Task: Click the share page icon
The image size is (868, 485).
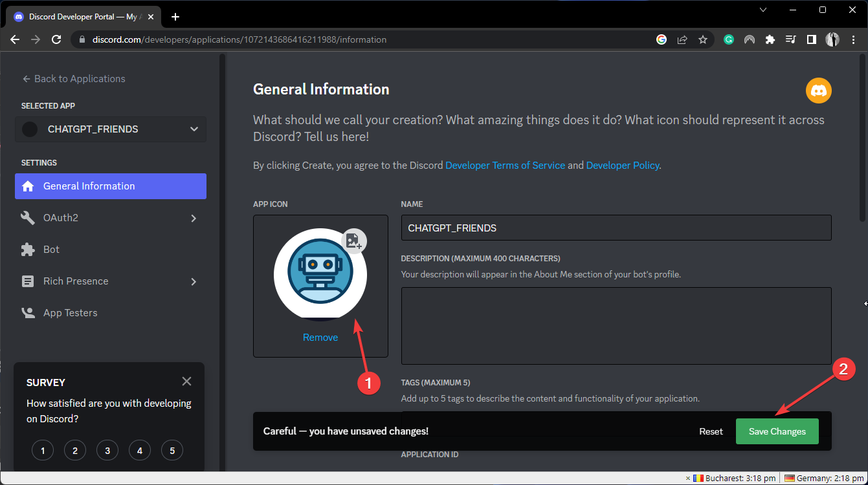Action: tap(682, 39)
